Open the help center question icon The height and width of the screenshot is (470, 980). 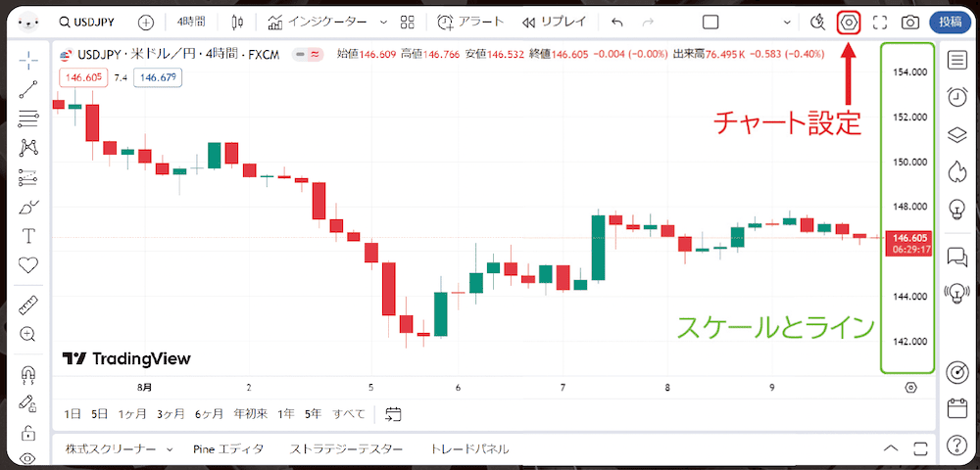point(956,446)
